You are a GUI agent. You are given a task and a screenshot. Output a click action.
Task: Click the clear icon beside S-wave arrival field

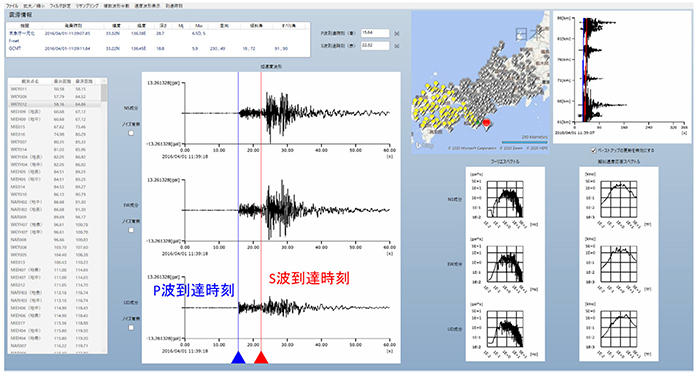tap(397, 46)
